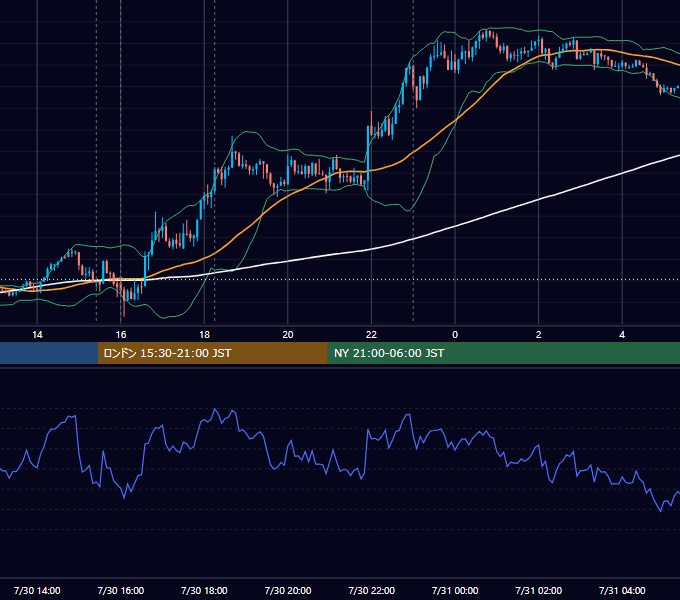Click the '7/30 20:00' date label

288,590
